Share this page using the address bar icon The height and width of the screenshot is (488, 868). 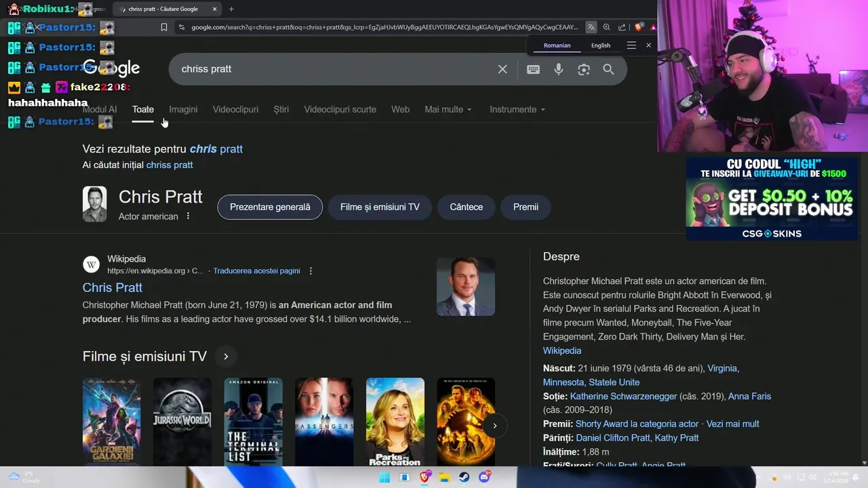pyautogui.click(x=622, y=27)
